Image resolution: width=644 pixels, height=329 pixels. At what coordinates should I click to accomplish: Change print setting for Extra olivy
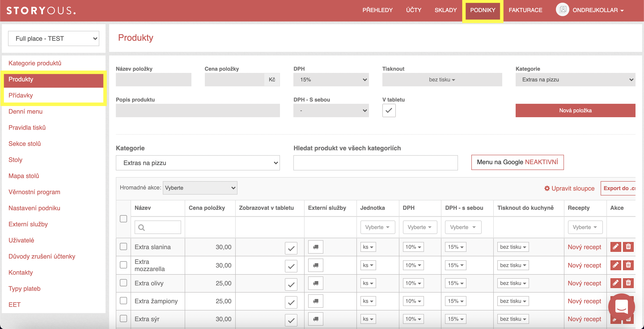coord(513,283)
